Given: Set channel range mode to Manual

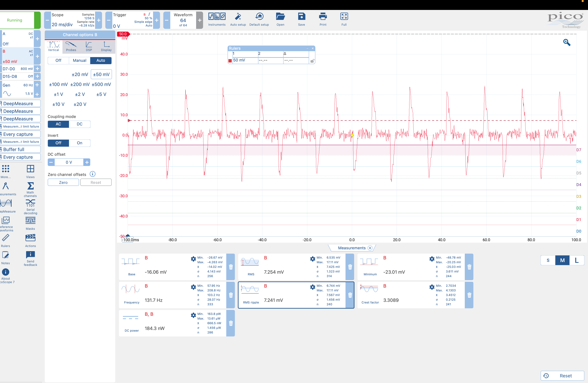Looking at the screenshot, I should point(79,60).
